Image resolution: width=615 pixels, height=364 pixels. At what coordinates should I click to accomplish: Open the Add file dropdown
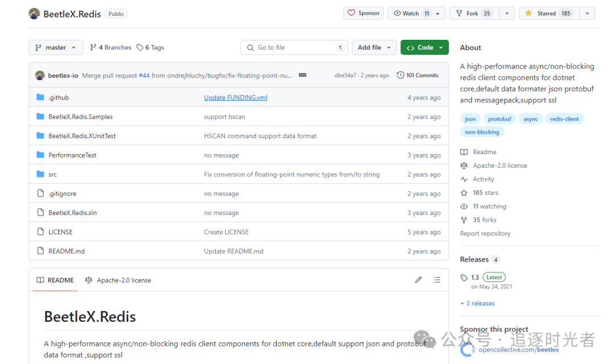[x=374, y=48]
